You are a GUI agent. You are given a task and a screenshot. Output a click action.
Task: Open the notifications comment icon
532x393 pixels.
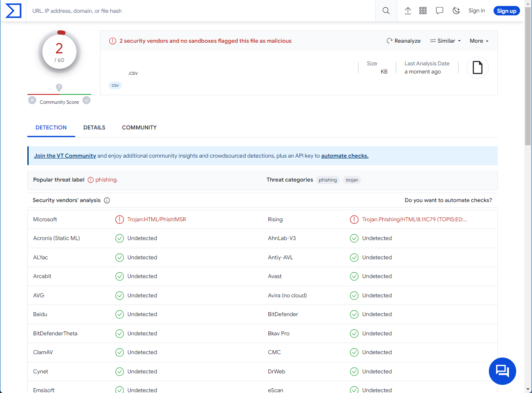point(439,11)
